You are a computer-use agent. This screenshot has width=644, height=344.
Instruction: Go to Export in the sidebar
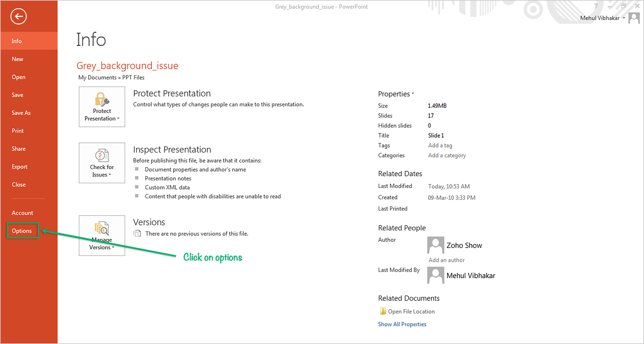[x=20, y=167]
